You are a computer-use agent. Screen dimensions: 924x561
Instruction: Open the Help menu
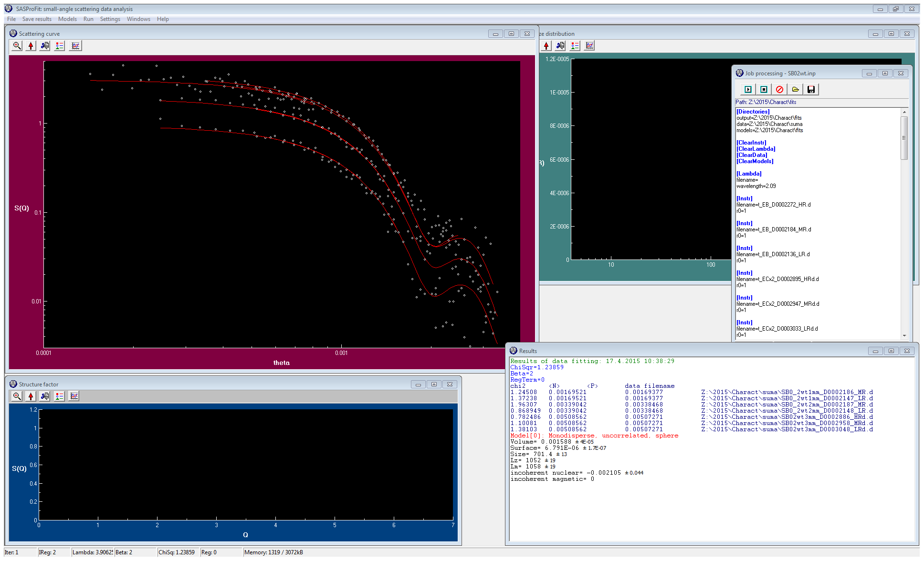tap(163, 19)
